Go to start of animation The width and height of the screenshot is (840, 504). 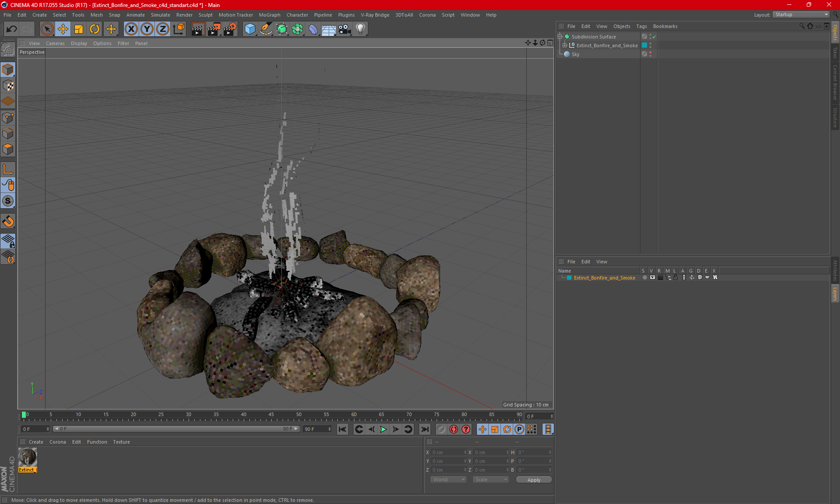click(343, 429)
